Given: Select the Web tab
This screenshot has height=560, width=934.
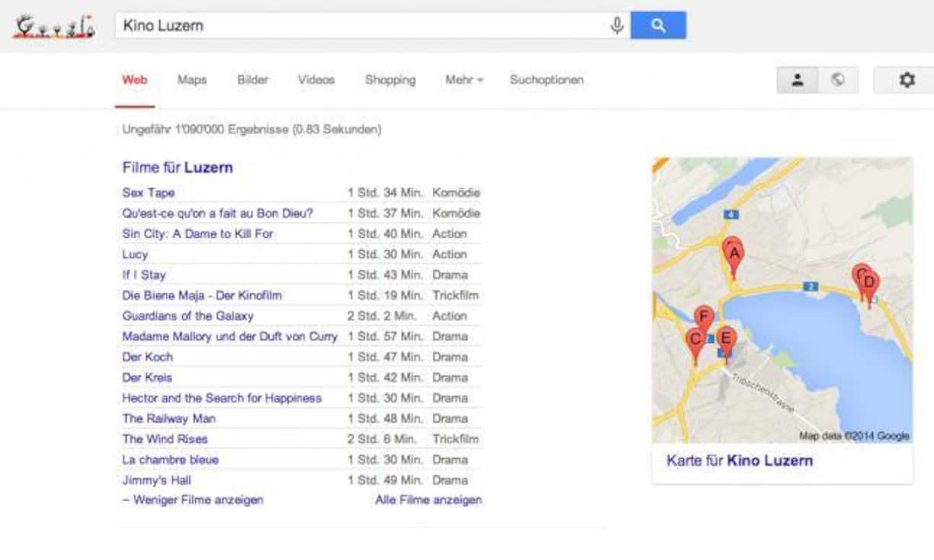Looking at the screenshot, I should (135, 78).
